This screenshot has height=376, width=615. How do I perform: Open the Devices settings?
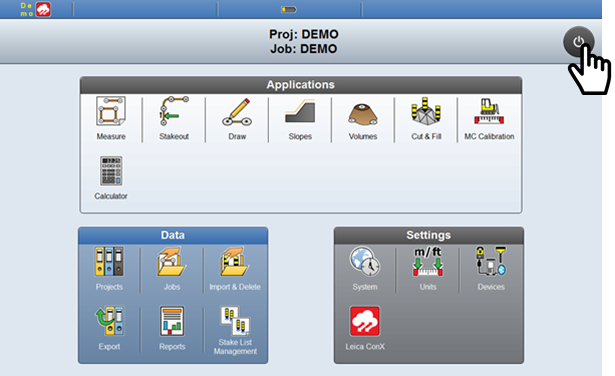pyautogui.click(x=491, y=269)
